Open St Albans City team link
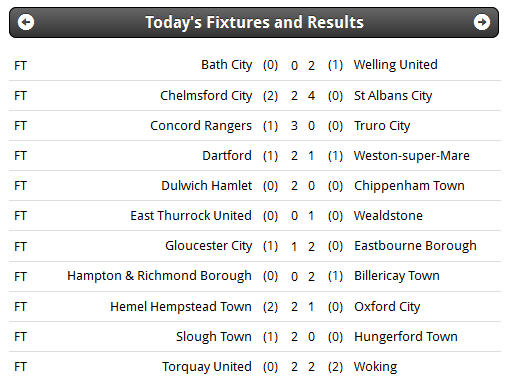This screenshot has width=505, height=385. [393, 96]
